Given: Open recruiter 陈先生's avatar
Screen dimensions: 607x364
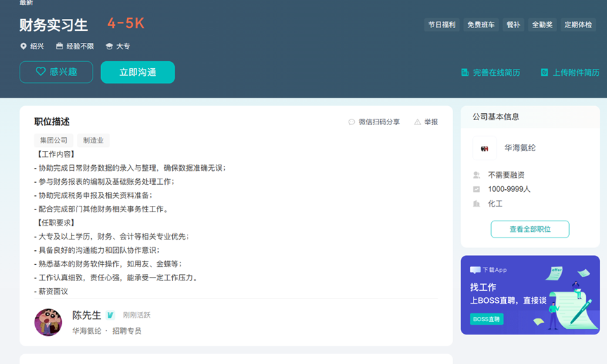Looking at the screenshot, I should click(x=48, y=322).
